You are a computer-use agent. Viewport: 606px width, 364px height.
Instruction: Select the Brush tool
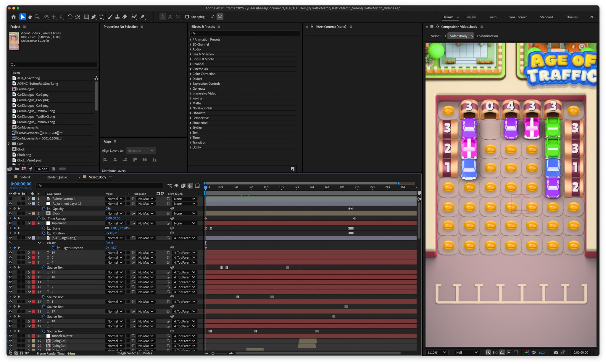point(110,17)
